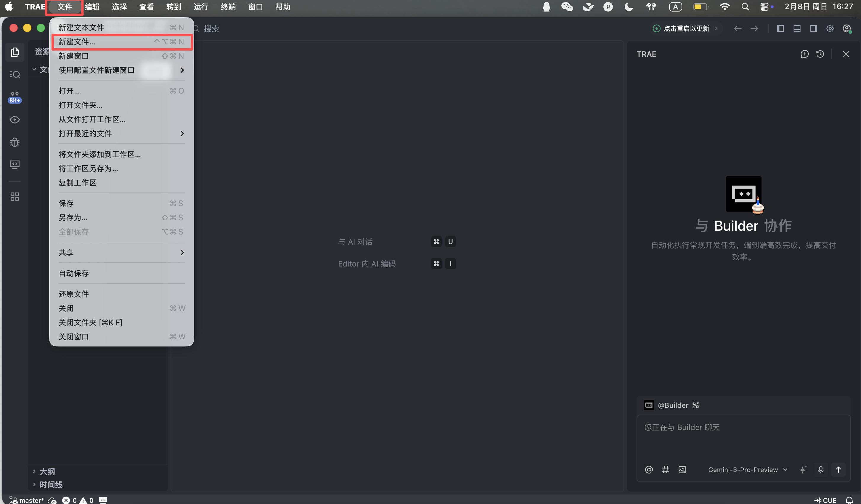The height and width of the screenshot is (504, 861).
Task: Attach an image using picture icon
Action: coord(682,469)
